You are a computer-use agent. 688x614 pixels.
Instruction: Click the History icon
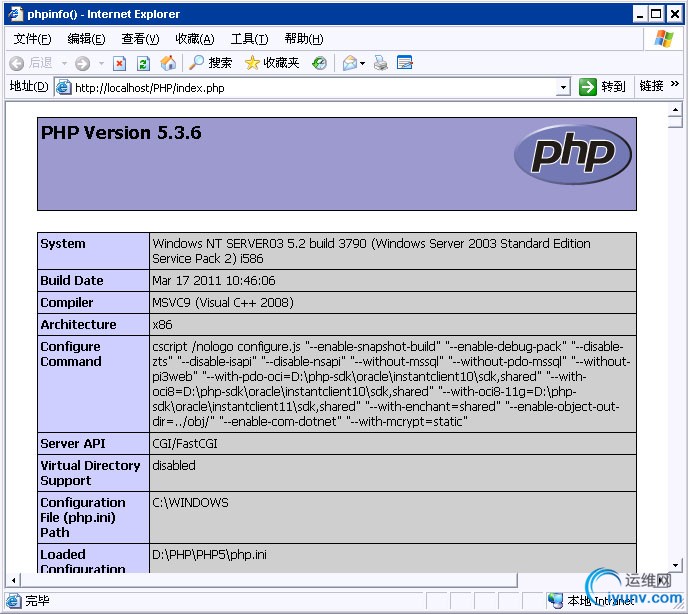[319, 63]
